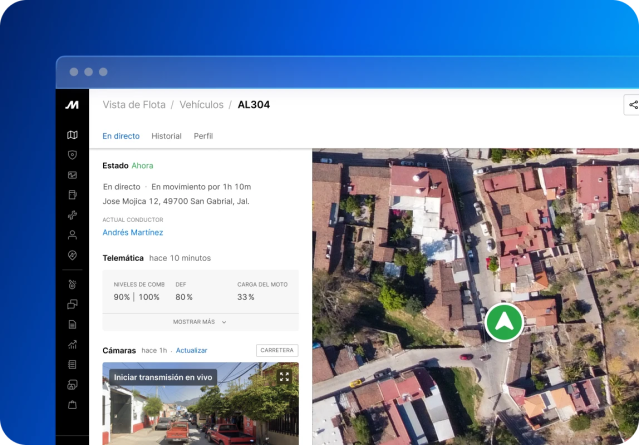This screenshot has height=445, width=639.
Task: Click the share icon at top right
Action: [x=632, y=105]
